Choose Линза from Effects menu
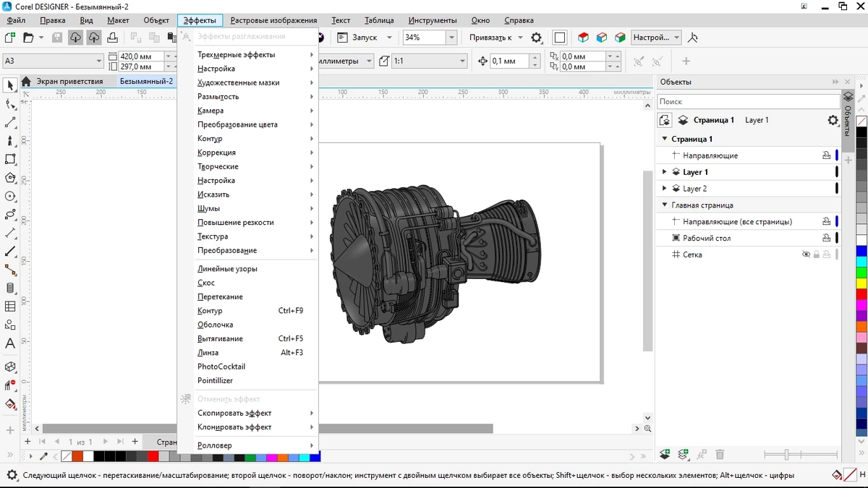 [x=248, y=353]
